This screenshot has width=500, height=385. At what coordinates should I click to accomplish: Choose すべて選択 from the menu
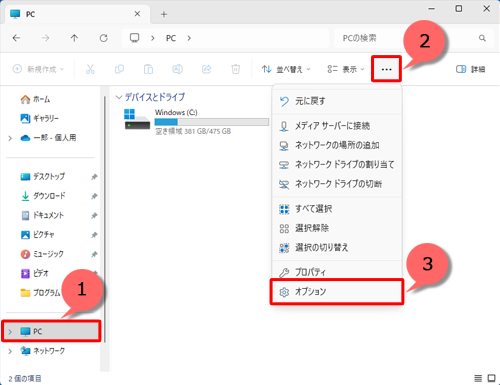[337, 209]
